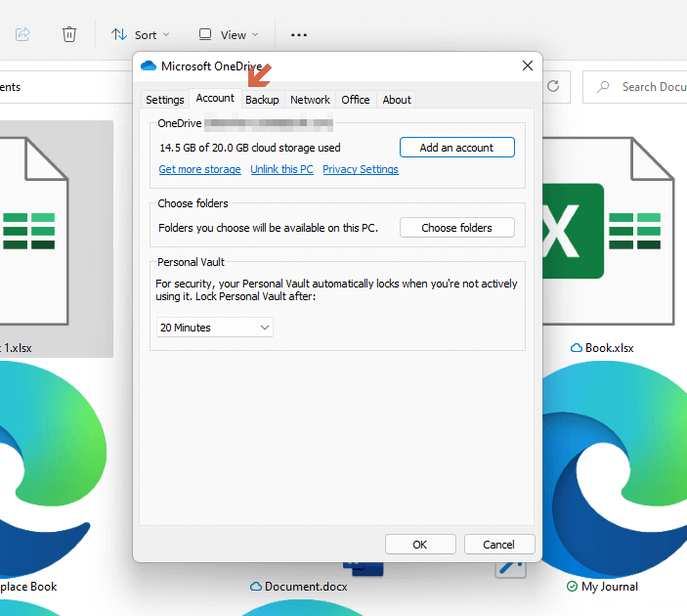Click the Search Documents field
687x616 pixels.
[x=635, y=87]
